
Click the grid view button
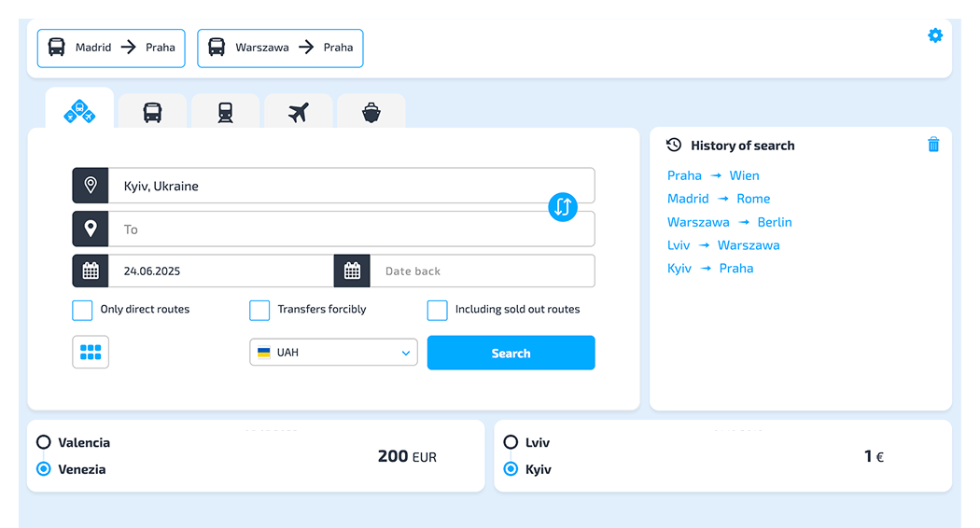click(x=91, y=352)
